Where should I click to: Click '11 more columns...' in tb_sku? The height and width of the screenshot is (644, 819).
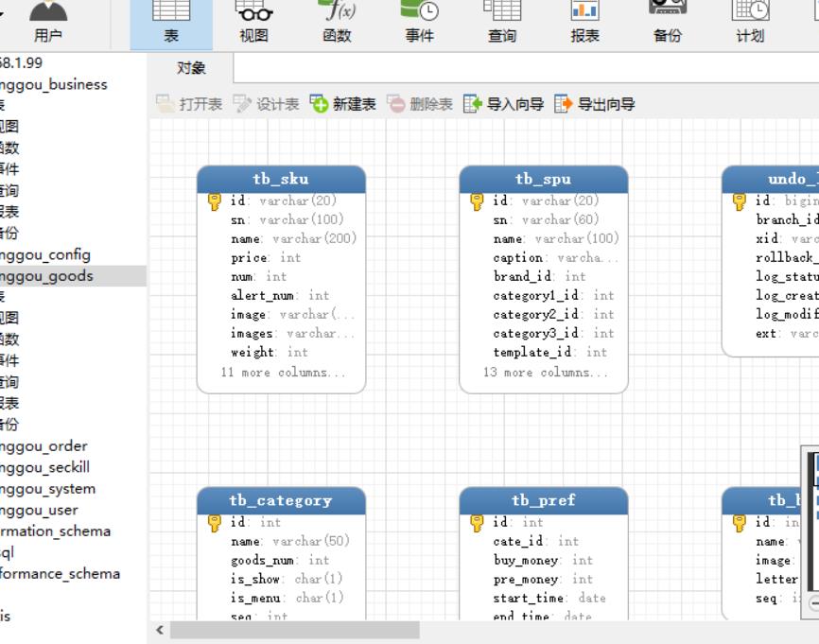[x=283, y=373]
